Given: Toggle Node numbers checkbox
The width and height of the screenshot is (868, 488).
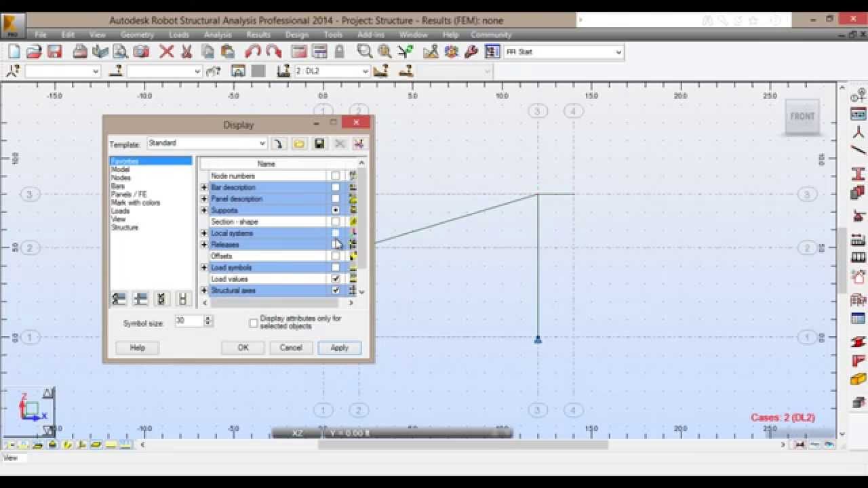Looking at the screenshot, I should [x=336, y=176].
